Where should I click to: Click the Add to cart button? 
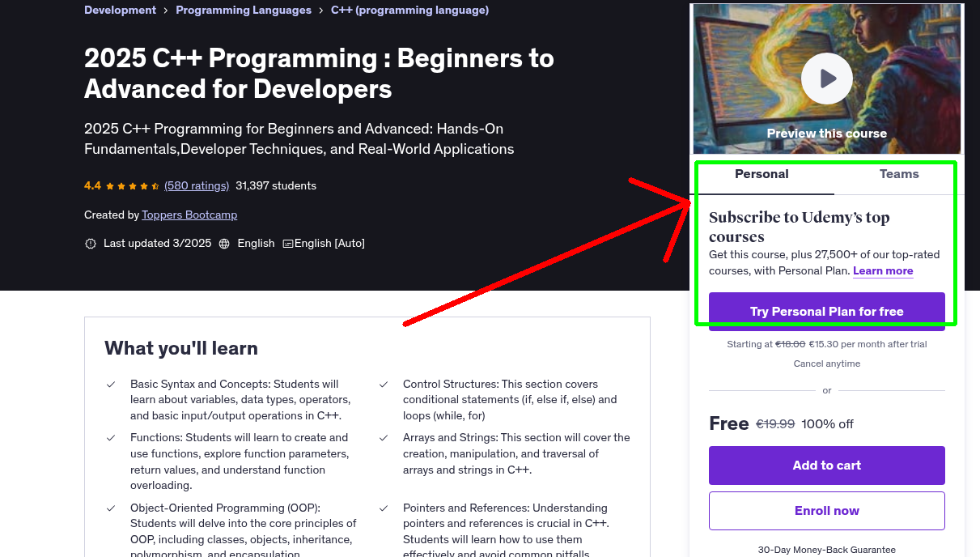(x=826, y=466)
